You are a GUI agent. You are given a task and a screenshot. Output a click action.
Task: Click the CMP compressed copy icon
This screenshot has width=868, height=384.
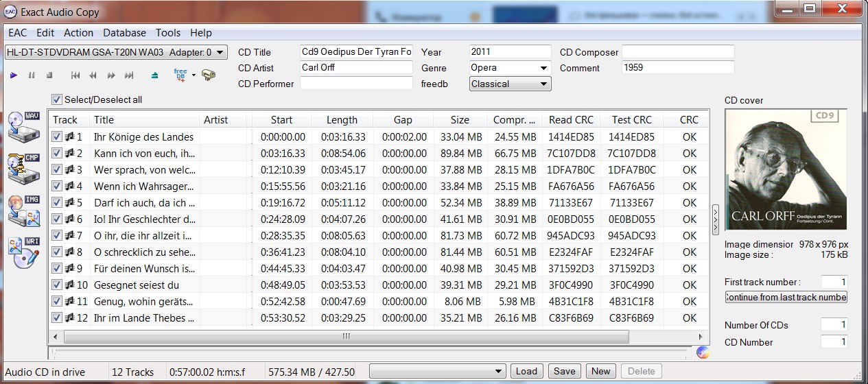tap(23, 168)
